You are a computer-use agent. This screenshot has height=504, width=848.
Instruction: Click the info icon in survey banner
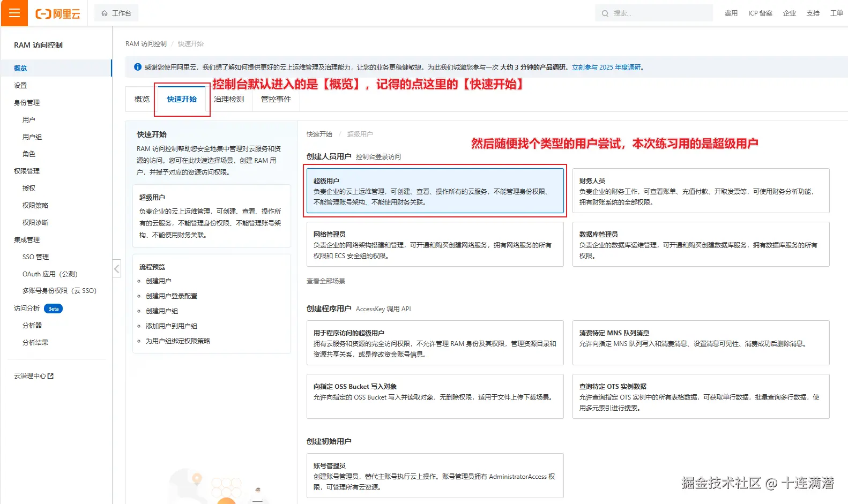[138, 67]
